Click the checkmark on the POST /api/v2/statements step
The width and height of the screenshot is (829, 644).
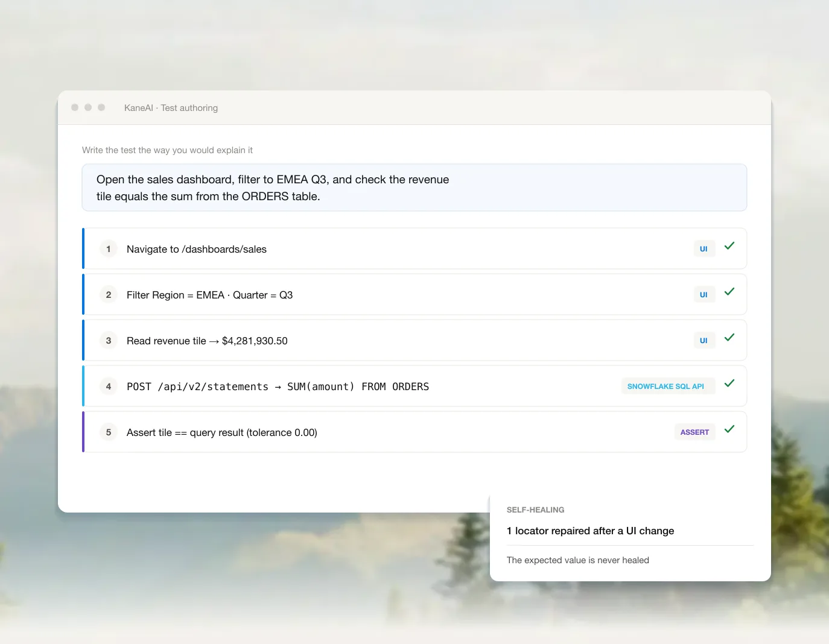coord(729,384)
